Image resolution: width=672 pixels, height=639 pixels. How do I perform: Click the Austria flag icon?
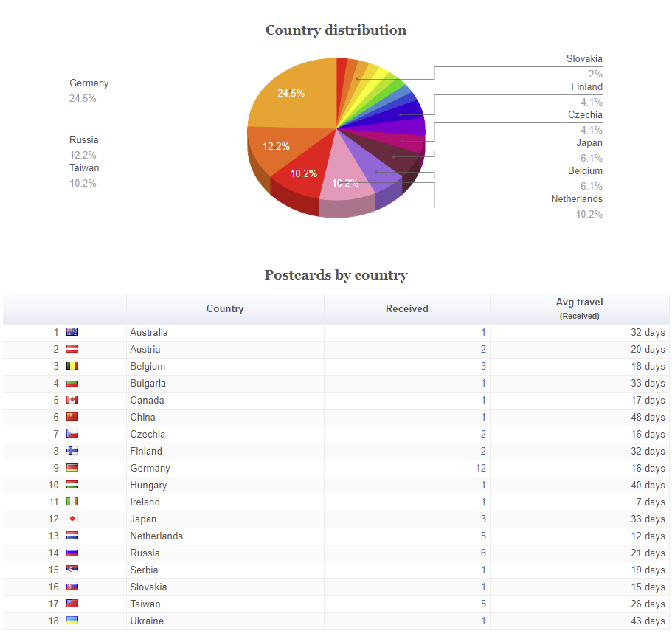(x=72, y=349)
